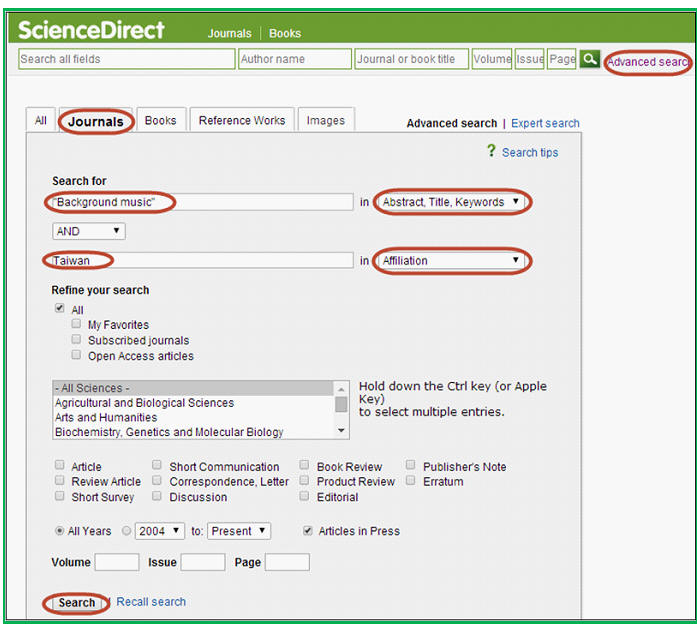Switch to the Books search tab
Screen dimensions: 697x631
(x=160, y=120)
